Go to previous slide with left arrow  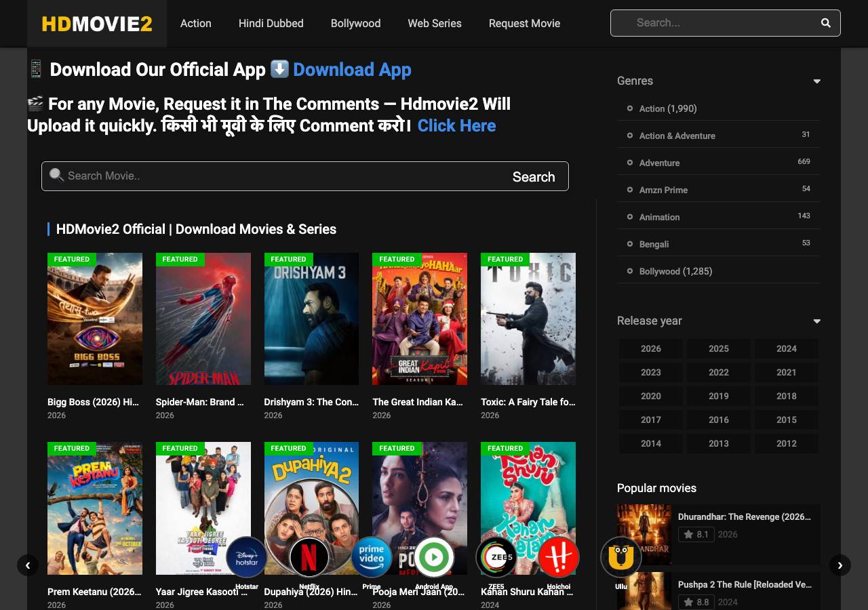pos(28,565)
